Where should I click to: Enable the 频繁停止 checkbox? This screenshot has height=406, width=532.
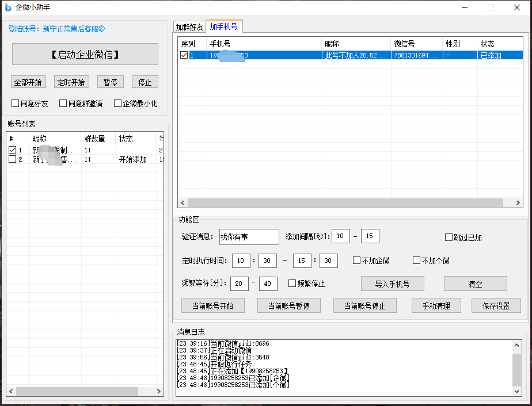click(293, 283)
